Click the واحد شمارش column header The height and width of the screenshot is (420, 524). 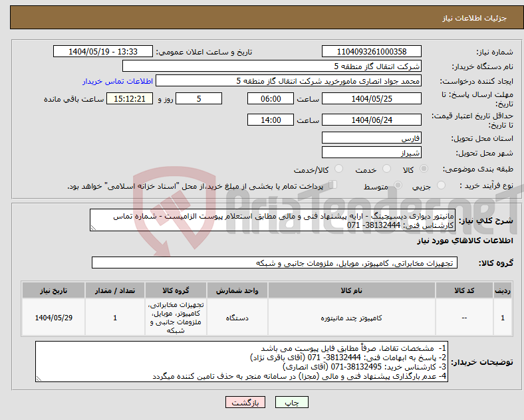[237, 290]
